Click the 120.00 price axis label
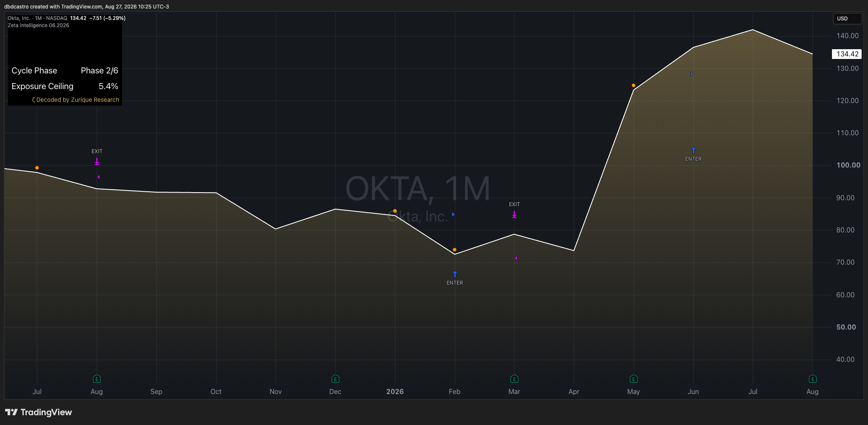Viewport: 868px width, 425px height. pos(848,101)
